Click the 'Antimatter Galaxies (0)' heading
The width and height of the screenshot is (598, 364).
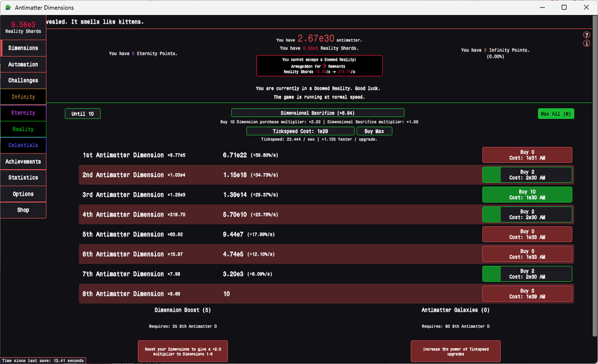pyautogui.click(x=455, y=310)
